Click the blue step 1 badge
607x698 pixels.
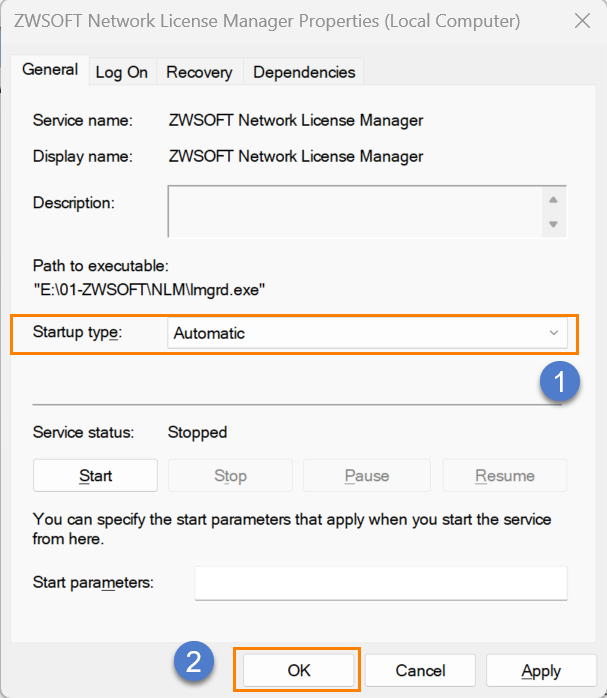559,381
